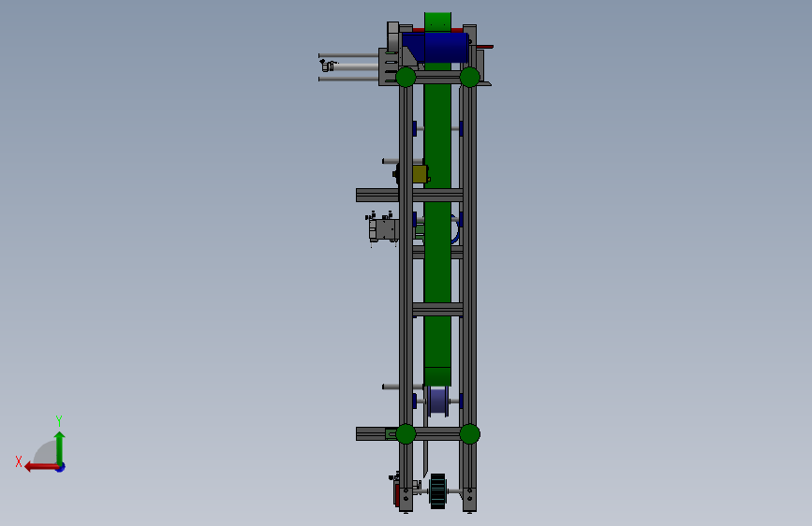
Task: Pick the upper-left green circular joint
Action: (x=406, y=77)
